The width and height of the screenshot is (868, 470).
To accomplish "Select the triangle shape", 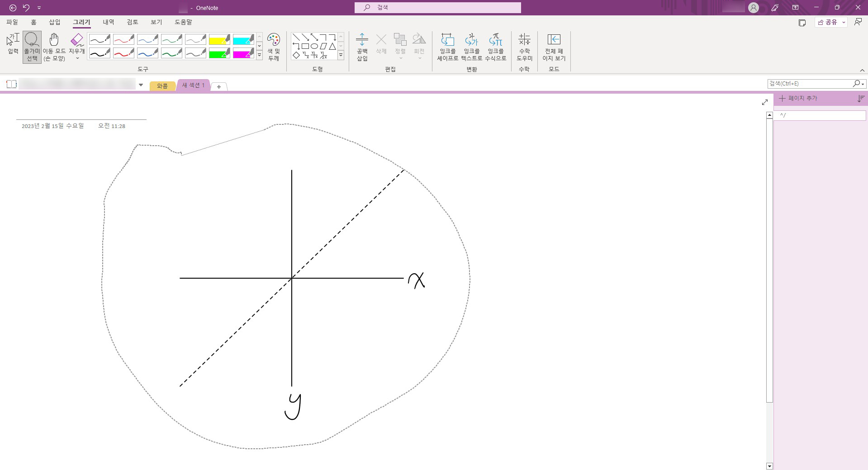I will pyautogui.click(x=332, y=46).
